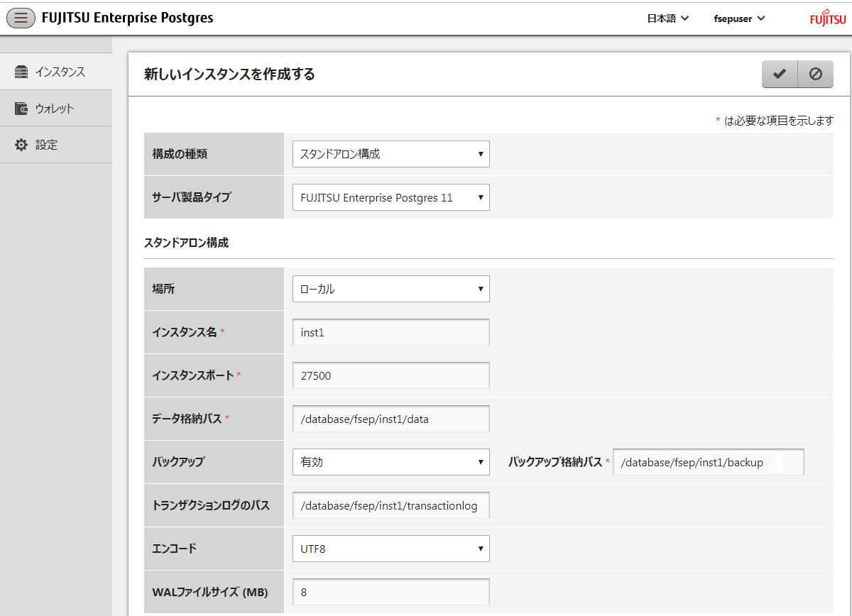Select ウォレット in the sidebar menu

point(56,109)
